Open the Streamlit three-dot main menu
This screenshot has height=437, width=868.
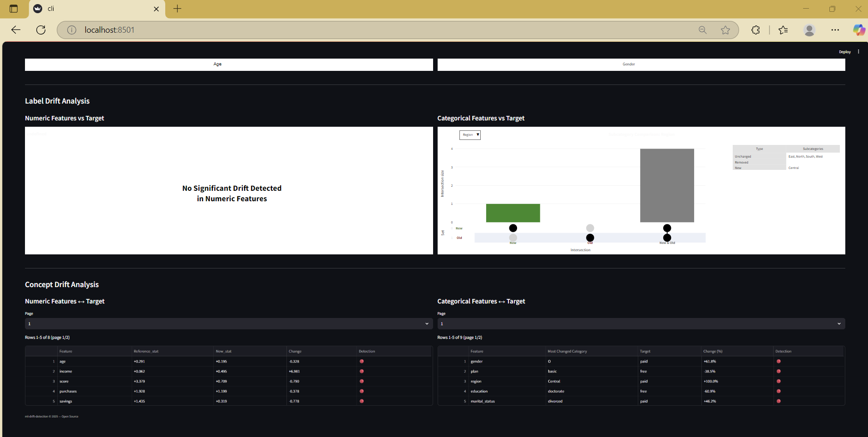pos(858,52)
